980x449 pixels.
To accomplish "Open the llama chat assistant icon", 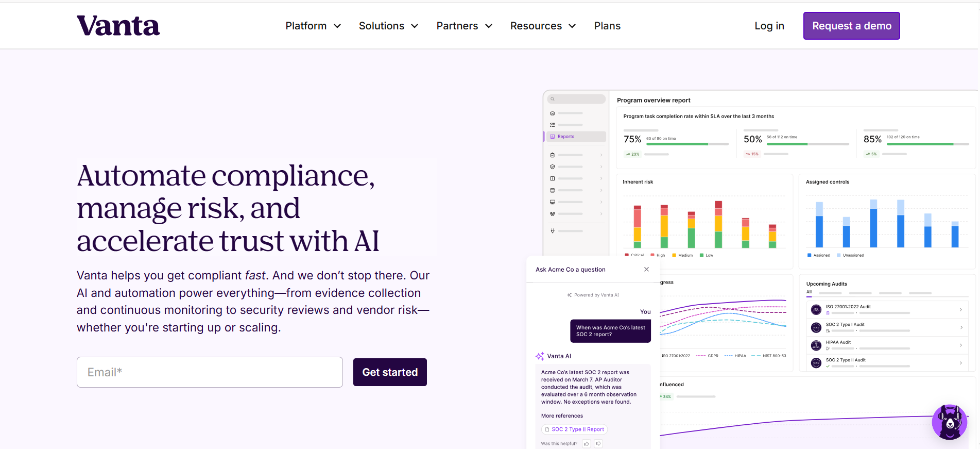I will coord(949,422).
